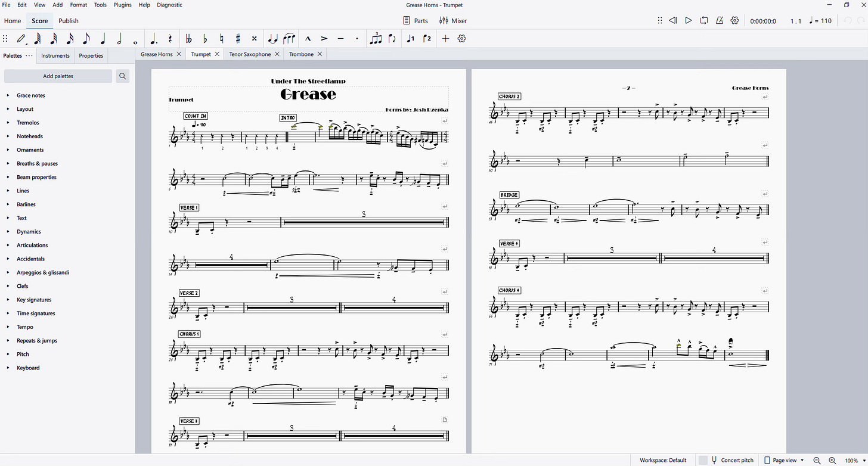Zoom out the score view
This screenshot has height=466, width=868.
pyautogui.click(x=817, y=460)
